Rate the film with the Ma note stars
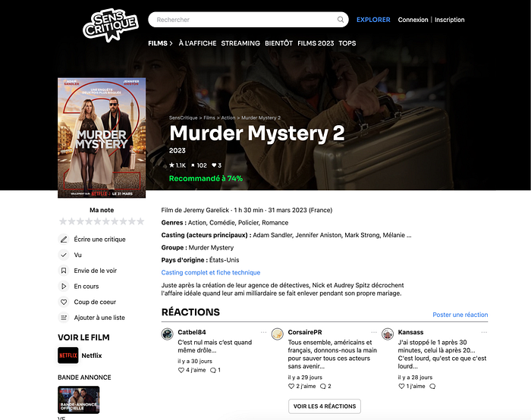Image resolution: width=531 pixels, height=420 pixels. (102, 221)
